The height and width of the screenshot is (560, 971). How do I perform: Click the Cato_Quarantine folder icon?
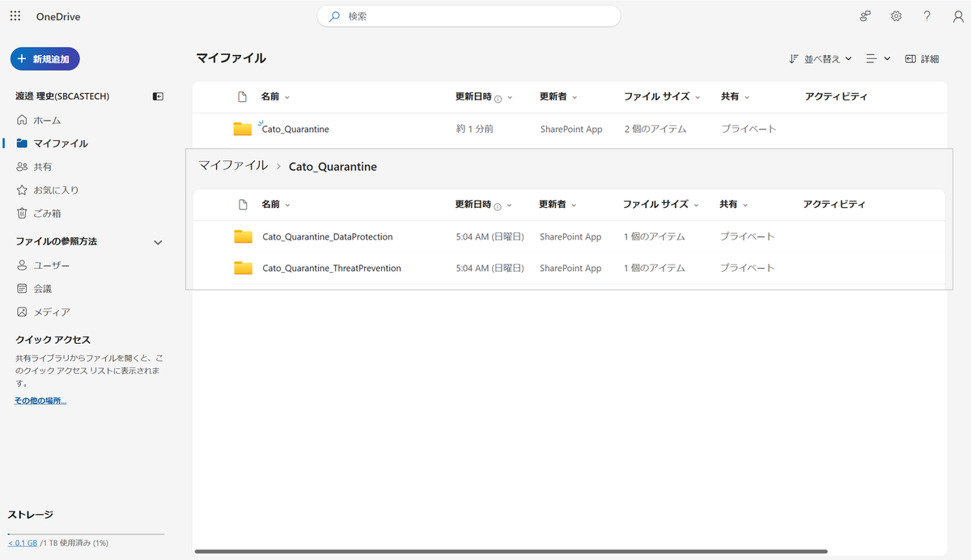coord(243,129)
